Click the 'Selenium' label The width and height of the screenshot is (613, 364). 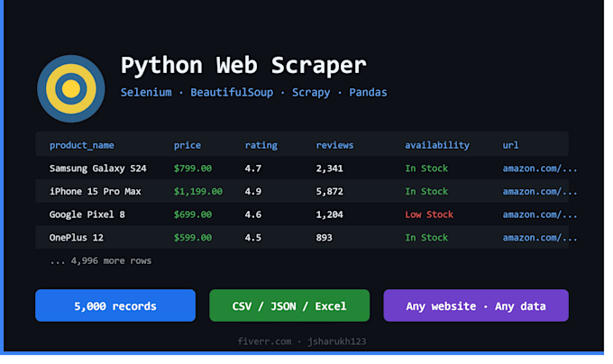(146, 93)
